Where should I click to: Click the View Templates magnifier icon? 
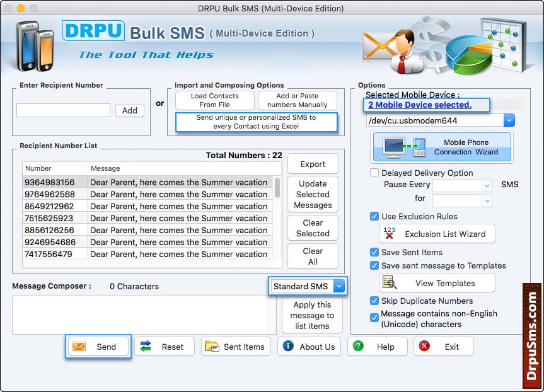click(x=390, y=282)
